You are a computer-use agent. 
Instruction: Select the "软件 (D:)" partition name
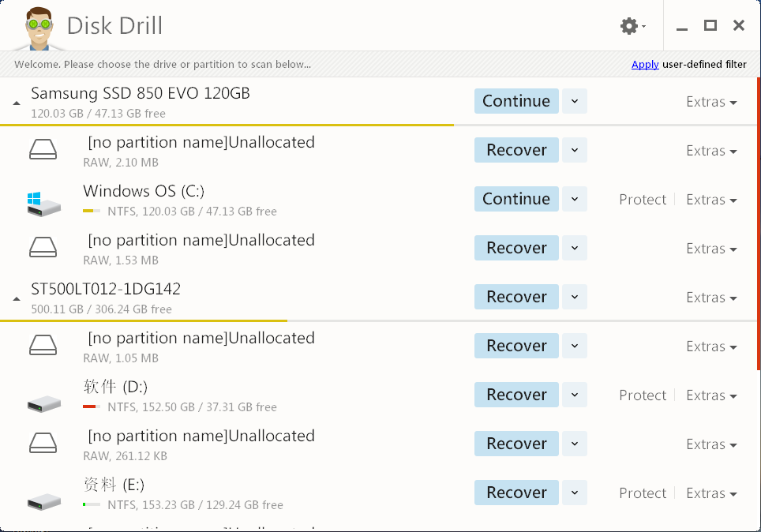[x=115, y=387]
